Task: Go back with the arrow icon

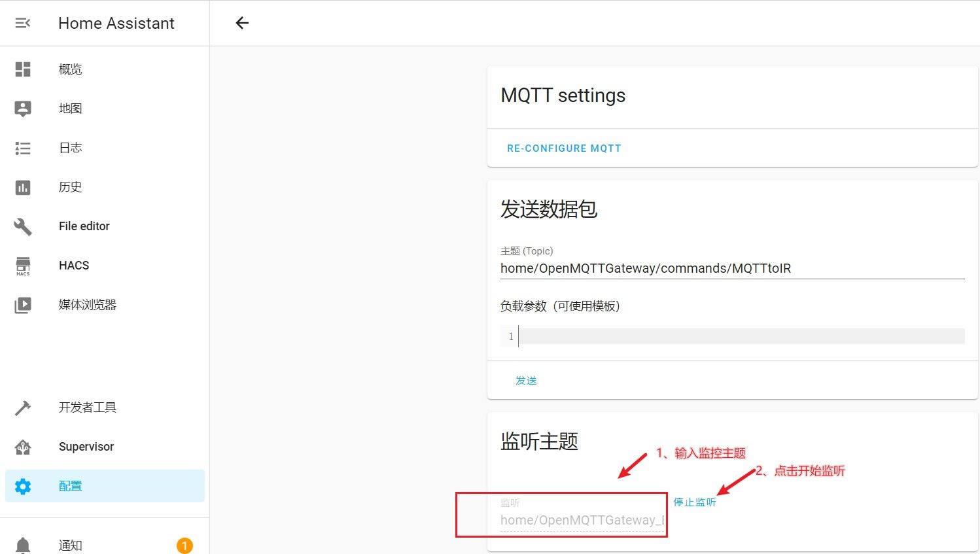Action: pyautogui.click(x=242, y=23)
